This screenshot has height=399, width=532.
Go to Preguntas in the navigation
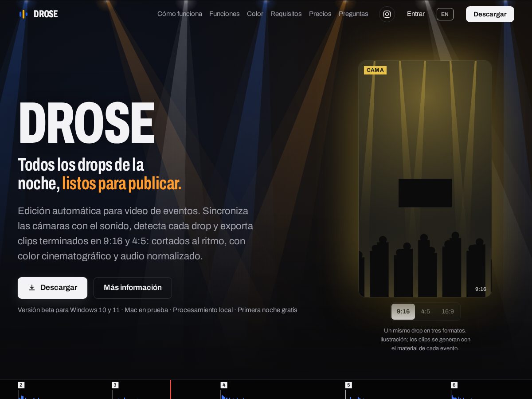(x=353, y=14)
